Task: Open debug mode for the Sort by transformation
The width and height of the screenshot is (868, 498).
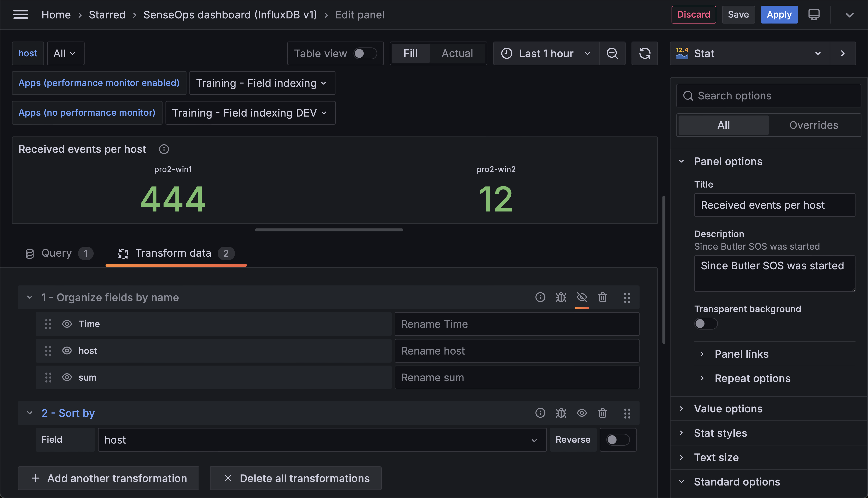Action: tap(561, 413)
